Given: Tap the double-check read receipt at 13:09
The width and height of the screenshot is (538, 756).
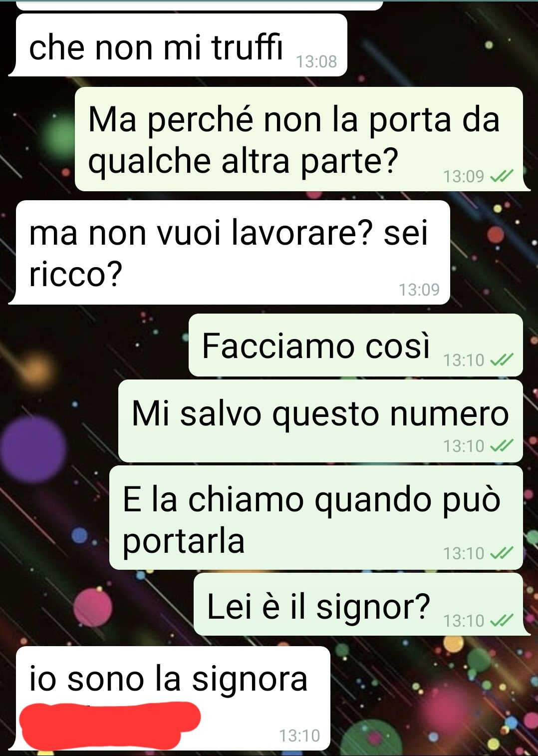Looking at the screenshot, I should coord(502,176).
